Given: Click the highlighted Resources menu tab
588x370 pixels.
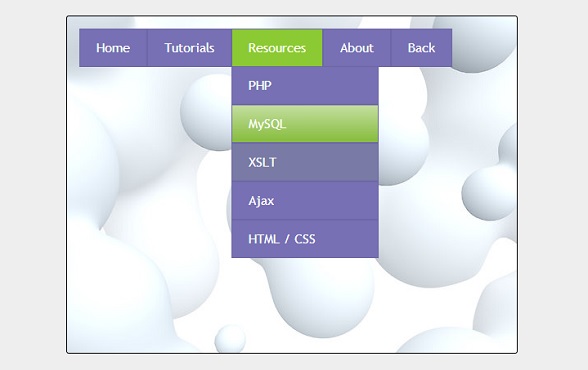Looking at the screenshot, I should 277,48.
